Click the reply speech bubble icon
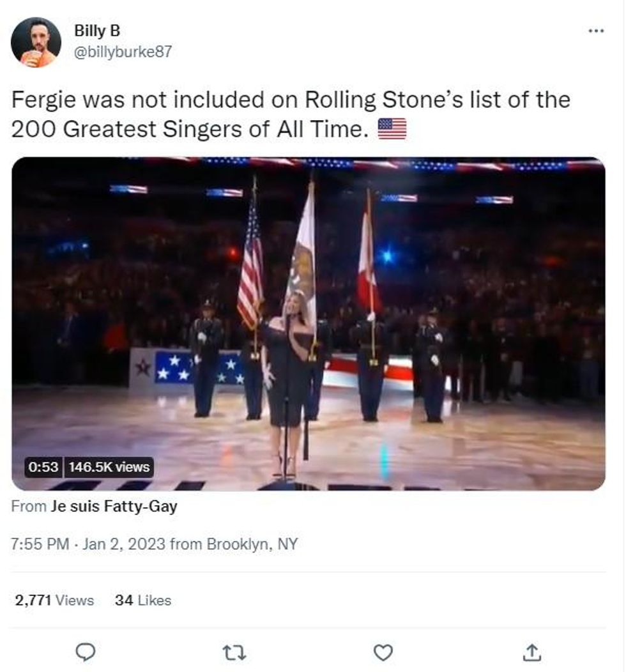 (x=86, y=652)
